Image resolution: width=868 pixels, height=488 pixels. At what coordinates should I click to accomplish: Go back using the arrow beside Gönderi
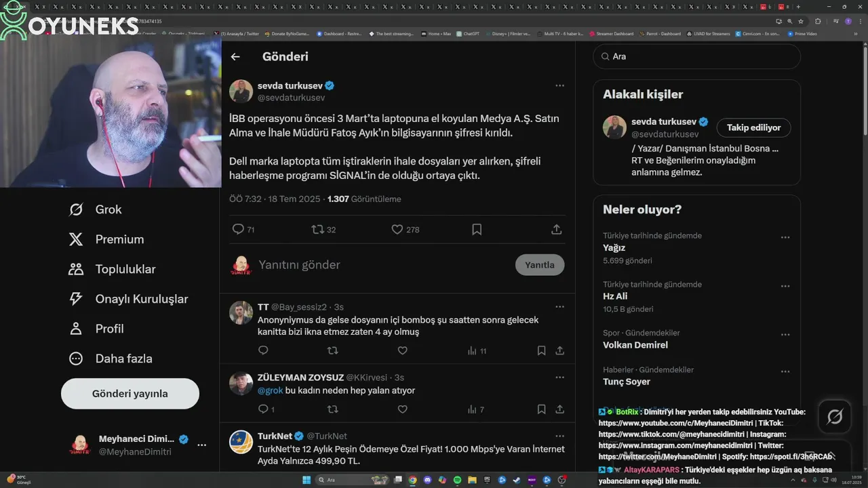(x=235, y=57)
